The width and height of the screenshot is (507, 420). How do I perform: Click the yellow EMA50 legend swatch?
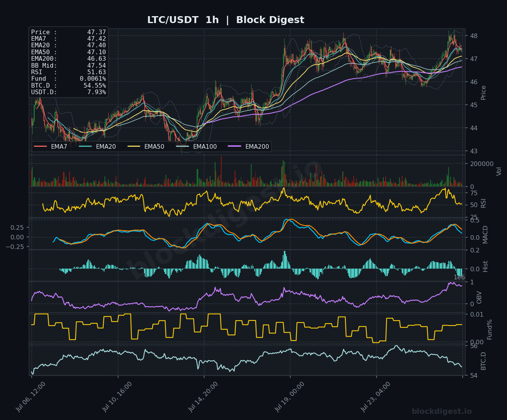(134, 146)
